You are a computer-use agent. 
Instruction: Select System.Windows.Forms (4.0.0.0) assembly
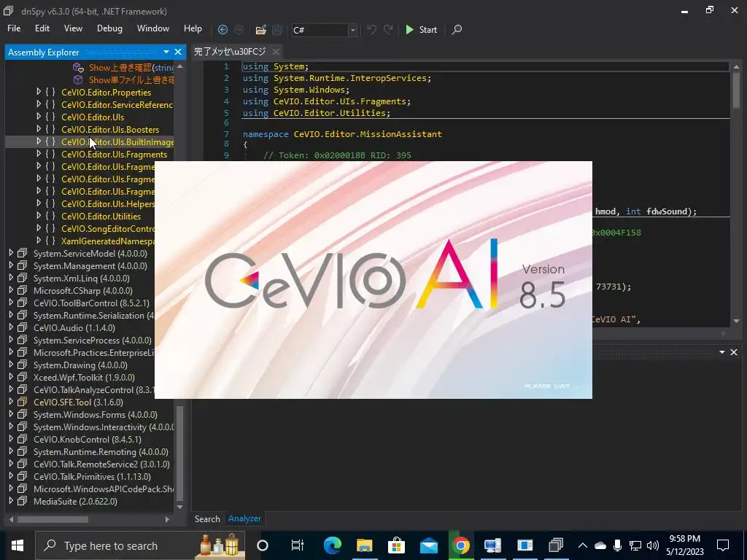96,414
